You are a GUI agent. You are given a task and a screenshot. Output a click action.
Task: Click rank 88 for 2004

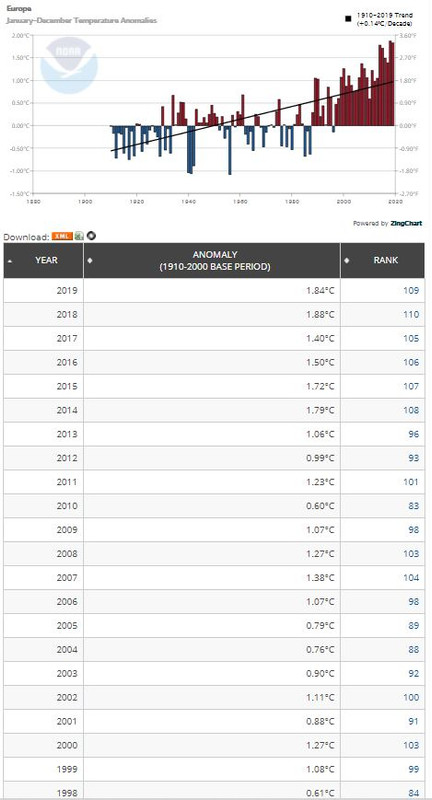(x=414, y=650)
